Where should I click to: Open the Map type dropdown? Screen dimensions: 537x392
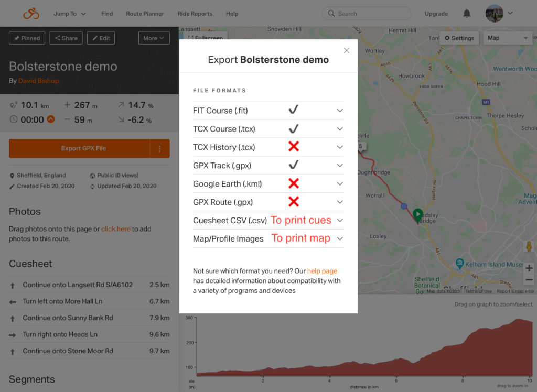click(x=507, y=38)
